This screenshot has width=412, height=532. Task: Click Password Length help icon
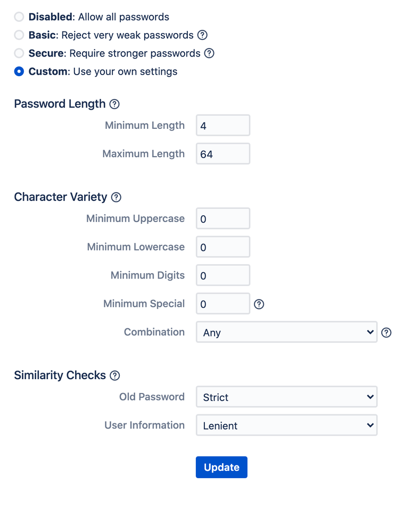pyautogui.click(x=114, y=104)
